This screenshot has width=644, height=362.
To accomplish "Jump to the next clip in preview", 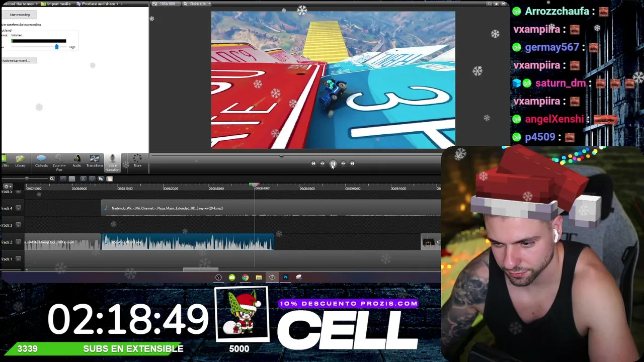I will 352,163.
